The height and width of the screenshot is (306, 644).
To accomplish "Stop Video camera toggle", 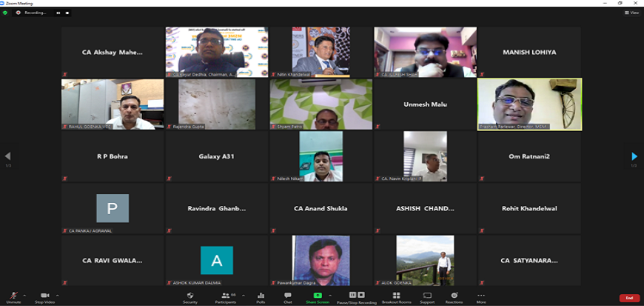I will tap(44, 296).
